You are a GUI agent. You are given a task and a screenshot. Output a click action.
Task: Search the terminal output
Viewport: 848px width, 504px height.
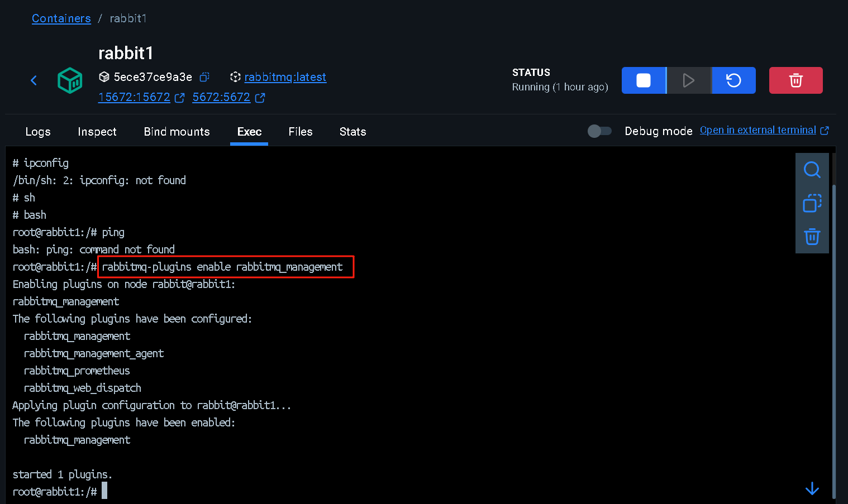click(812, 170)
